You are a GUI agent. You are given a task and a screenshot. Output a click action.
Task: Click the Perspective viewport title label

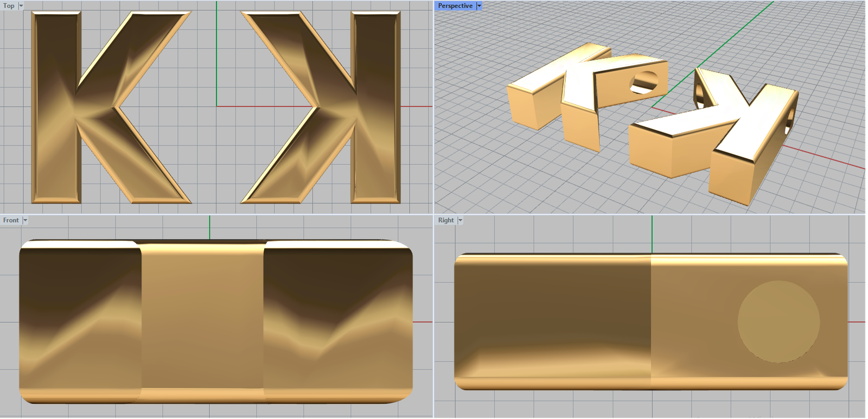click(455, 6)
